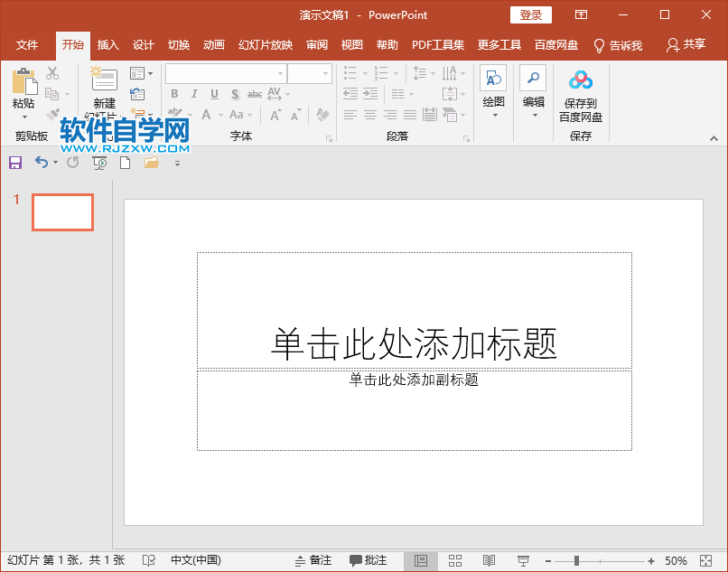Click the 登录 sign-in button
728x572 pixels.
(530, 14)
